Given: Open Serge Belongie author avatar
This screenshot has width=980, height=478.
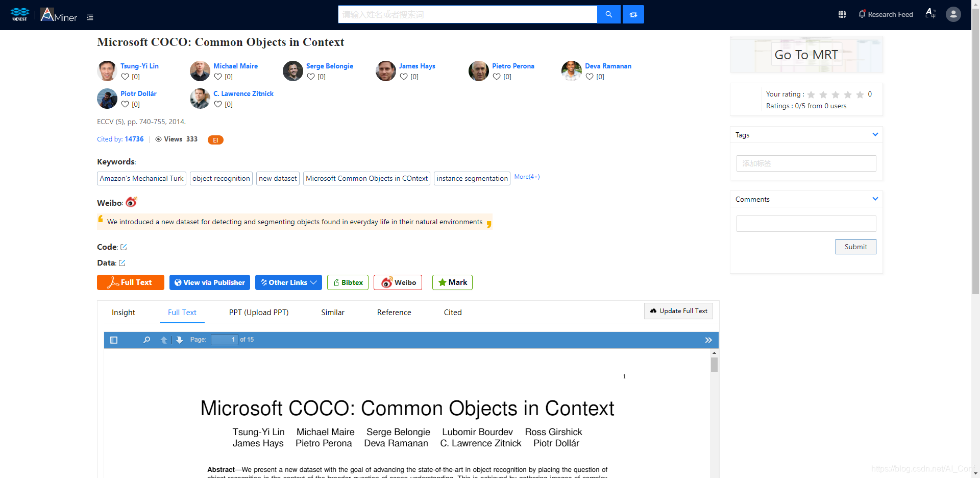Looking at the screenshot, I should [293, 71].
